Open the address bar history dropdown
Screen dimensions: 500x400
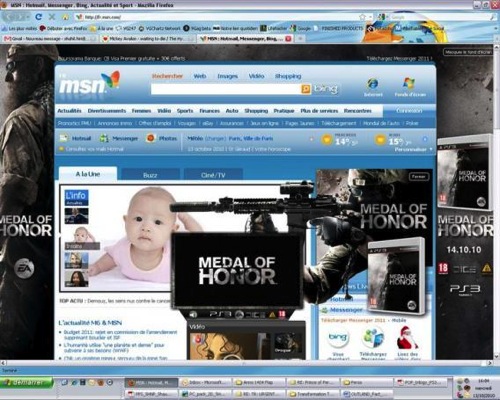click(x=371, y=17)
